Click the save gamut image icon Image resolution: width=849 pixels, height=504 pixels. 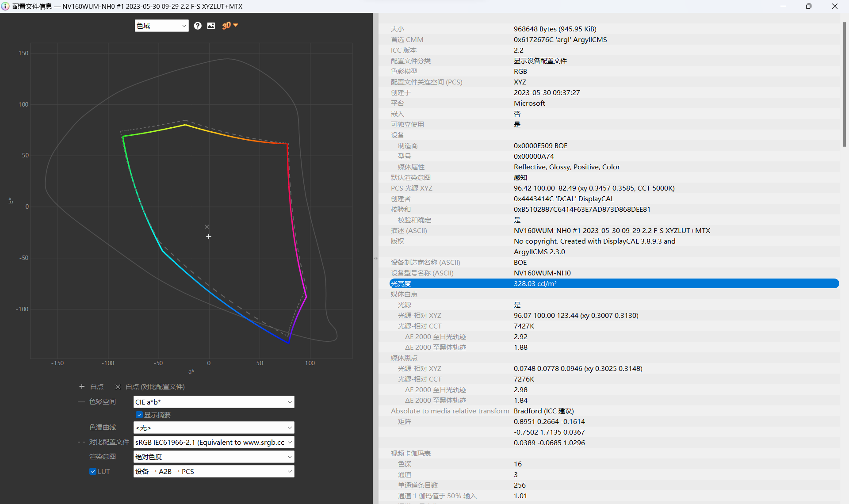[x=211, y=26]
